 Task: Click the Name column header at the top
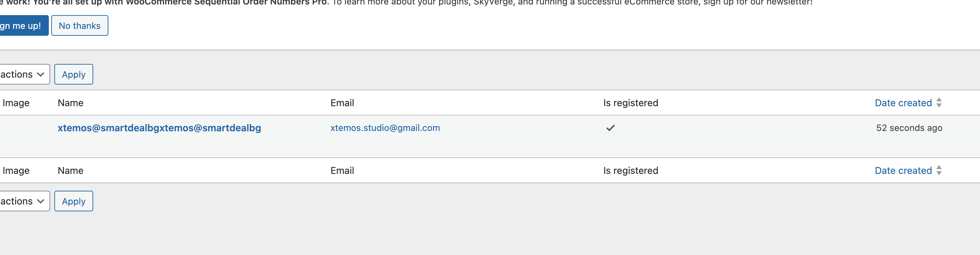tap(70, 103)
